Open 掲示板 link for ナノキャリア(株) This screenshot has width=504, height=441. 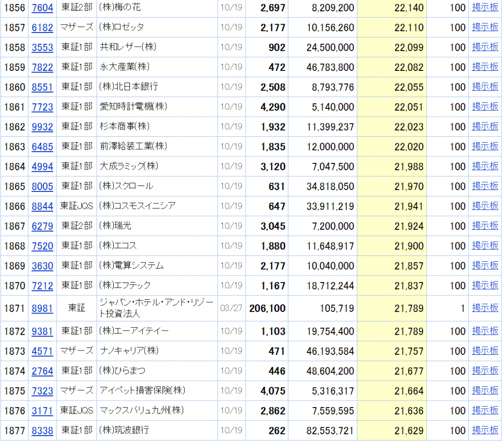click(x=485, y=351)
